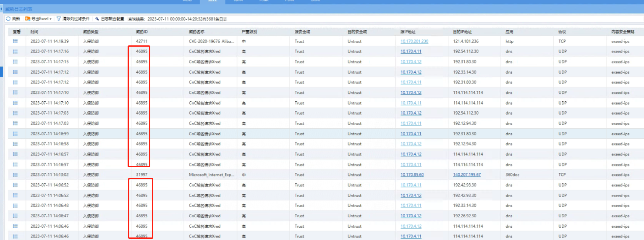Click source IP link 10.170.201.230
The image size is (644, 240).
point(414,41)
